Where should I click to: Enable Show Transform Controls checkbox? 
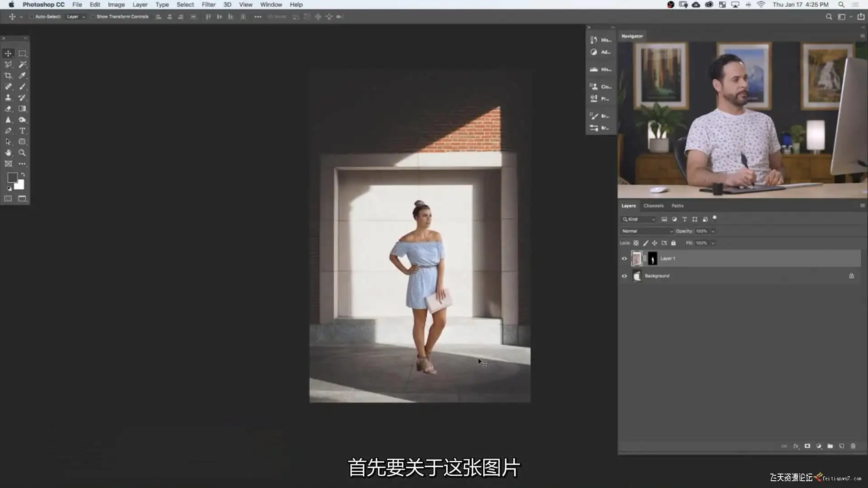click(93, 17)
